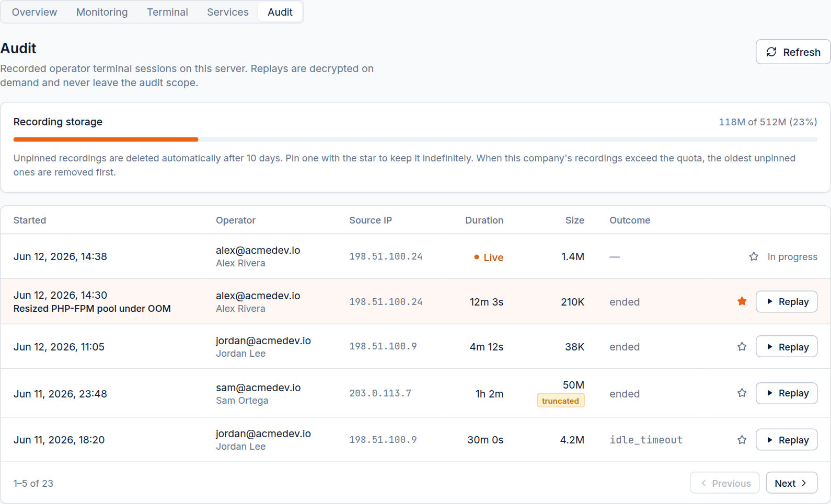Image resolution: width=831 pixels, height=504 pixels.
Task: Click the Operator column header
Action: point(236,220)
